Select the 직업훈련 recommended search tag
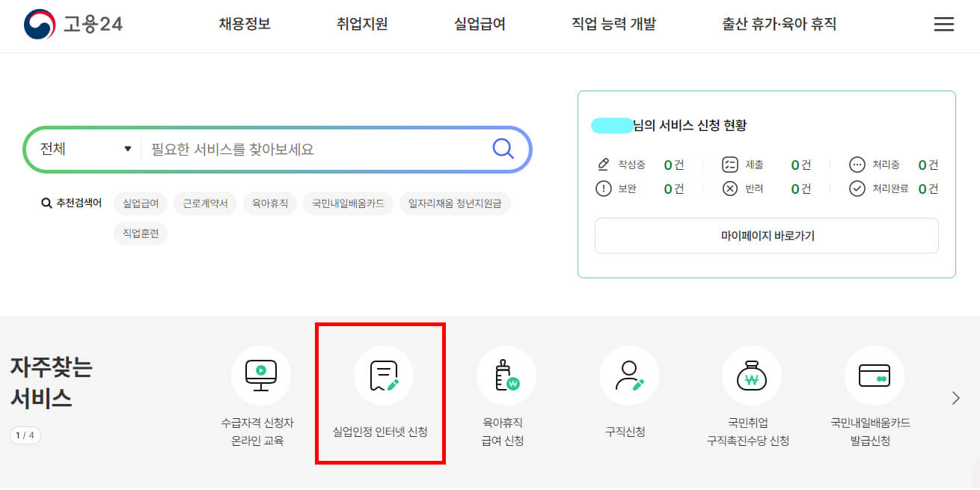 140,233
